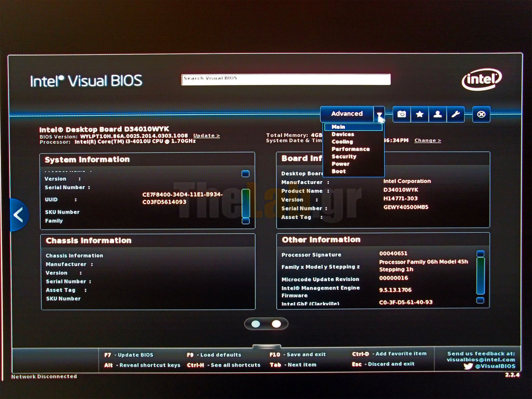Click the blue left arrow navigation button
Image resolution: width=532 pixels, height=399 pixels.
(18, 215)
